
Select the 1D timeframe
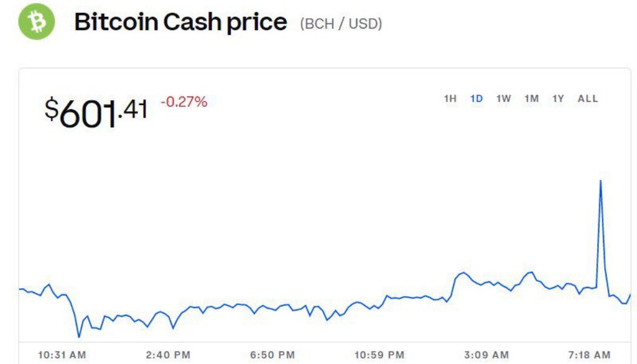point(476,98)
